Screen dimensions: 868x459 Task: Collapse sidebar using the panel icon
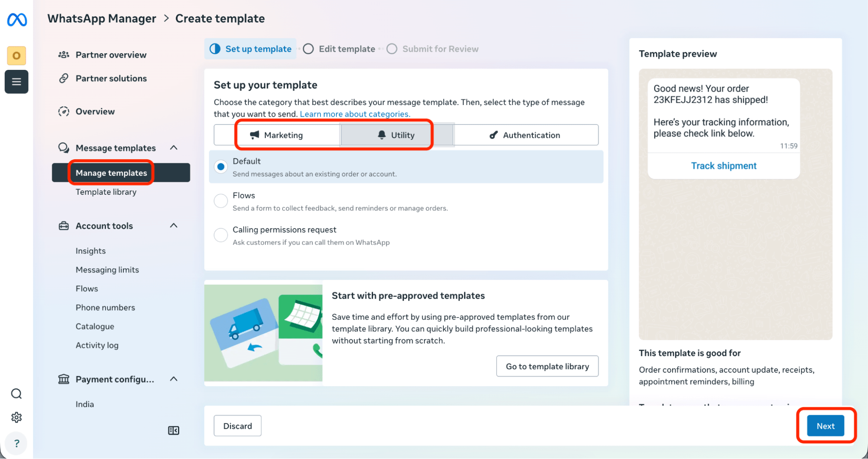(174, 430)
